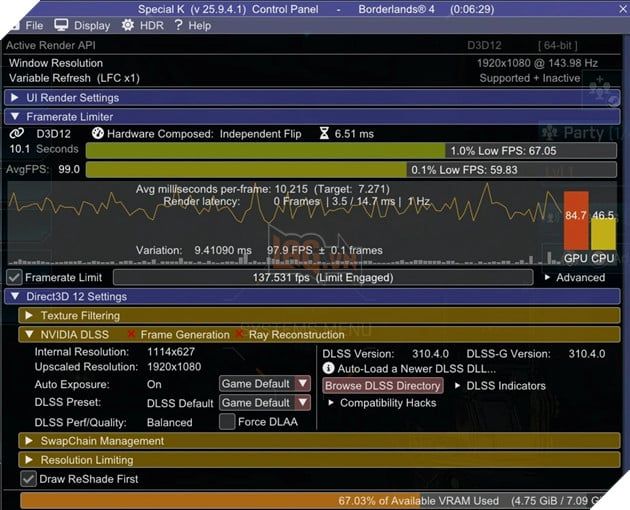This screenshot has height=510, width=630.
Task: Click the 137.531 fps framerate limit slider
Action: coord(323,277)
